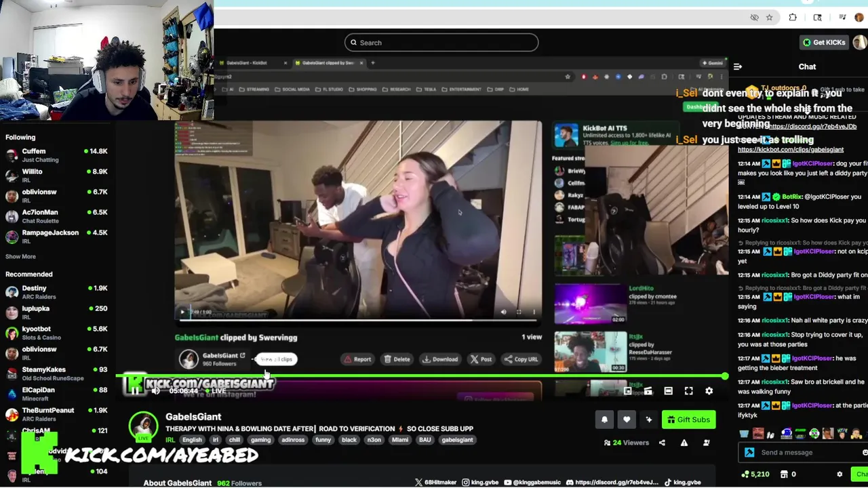Open @kinggabemusic YouTube link
The height and width of the screenshot is (488, 868).
click(x=532, y=483)
